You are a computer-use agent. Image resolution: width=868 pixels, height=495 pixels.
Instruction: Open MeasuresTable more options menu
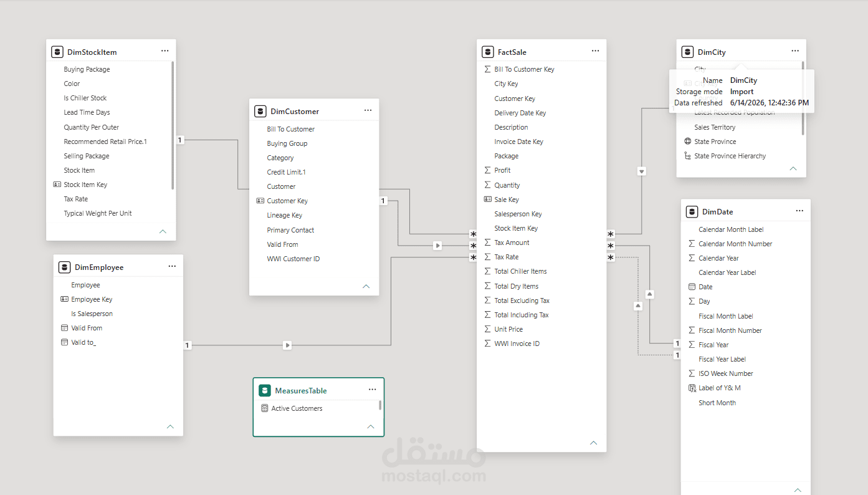(372, 390)
